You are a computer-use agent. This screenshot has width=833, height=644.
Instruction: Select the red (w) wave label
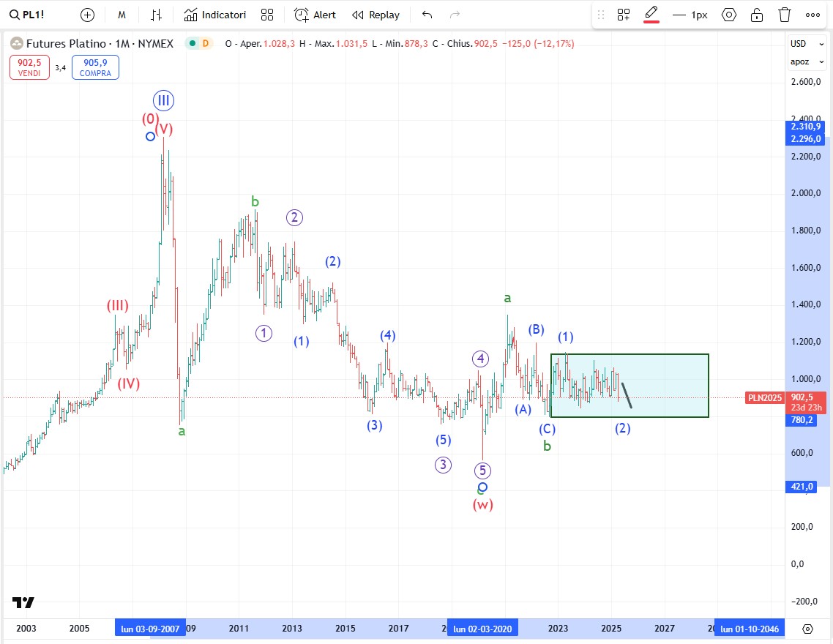coord(483,504)
